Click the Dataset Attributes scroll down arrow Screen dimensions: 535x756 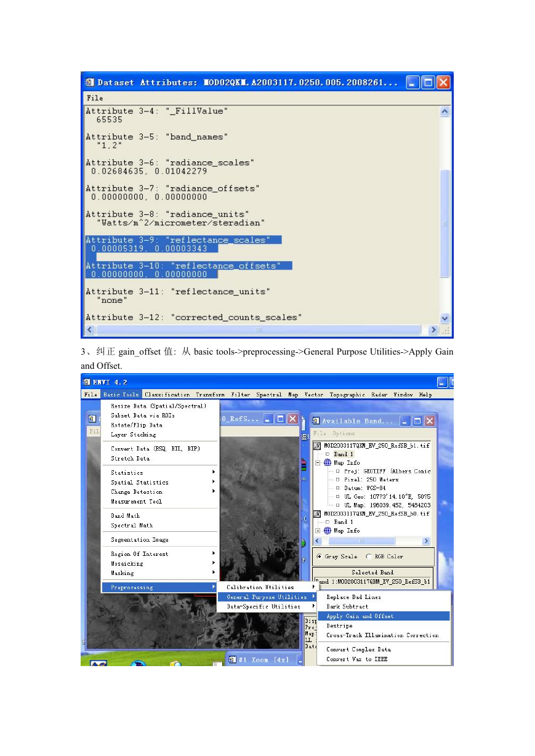(x=446, y=318)
